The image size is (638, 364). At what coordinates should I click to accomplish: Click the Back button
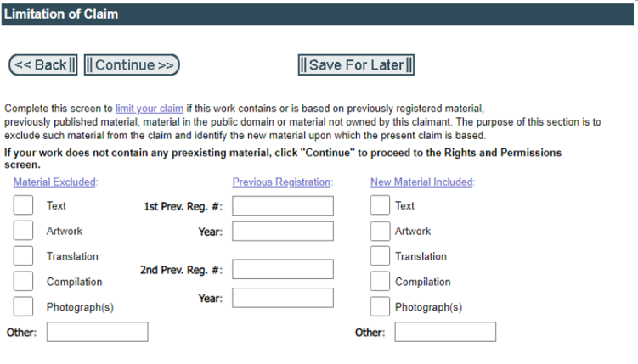pyautogui.click(x=42, y=65)
